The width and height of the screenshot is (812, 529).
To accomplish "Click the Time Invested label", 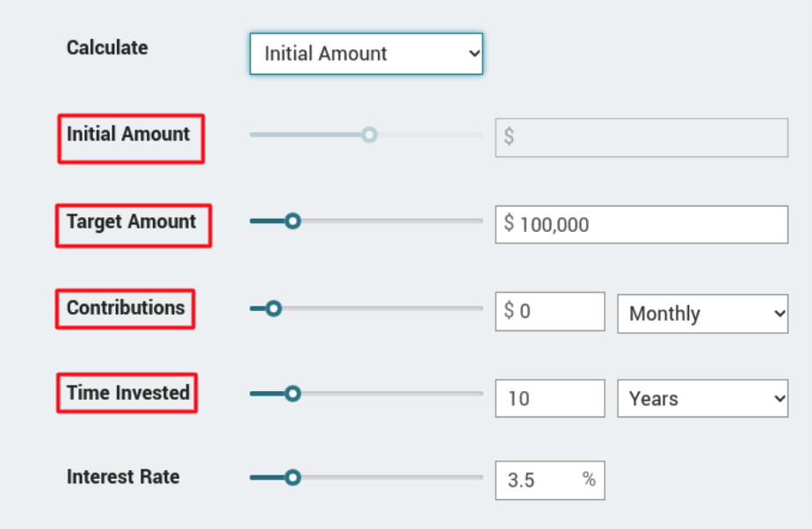I will [x=128, y=393].
